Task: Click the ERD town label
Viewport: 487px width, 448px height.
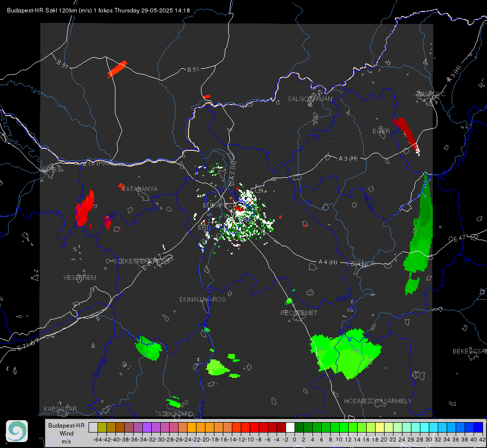Action: [204, 227]
